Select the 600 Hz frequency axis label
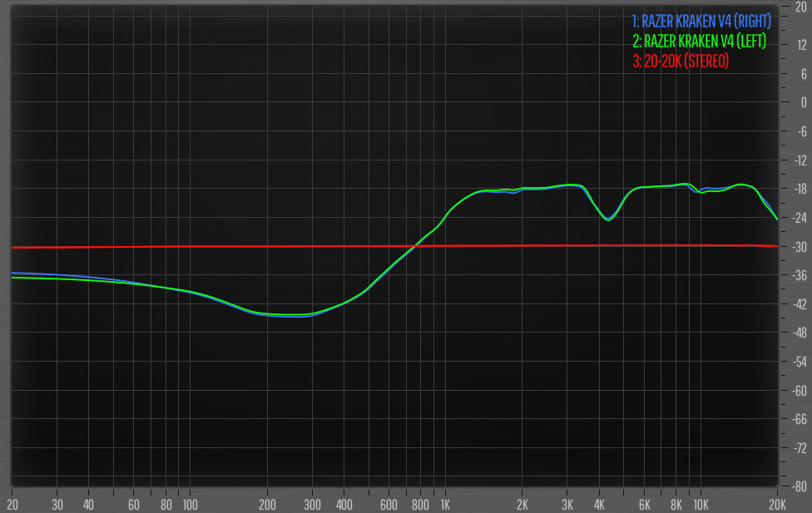The width and height of the screenshot is (812, 513). click(389, 505)
